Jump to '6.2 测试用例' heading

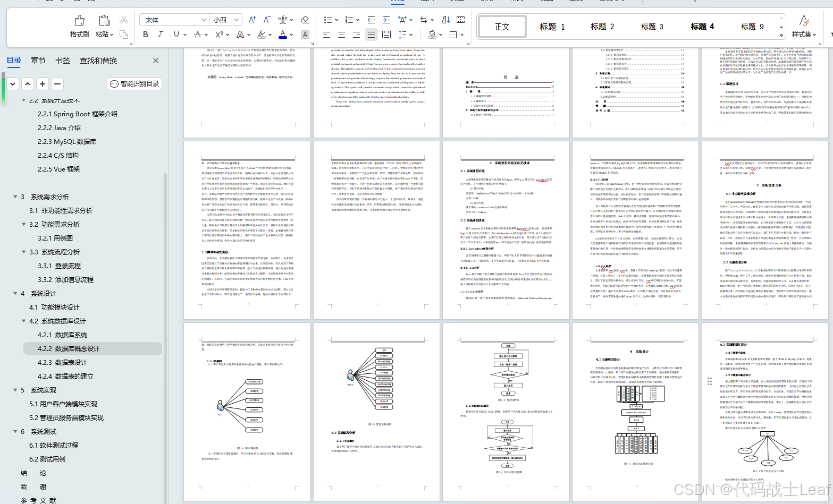(47, 459)
